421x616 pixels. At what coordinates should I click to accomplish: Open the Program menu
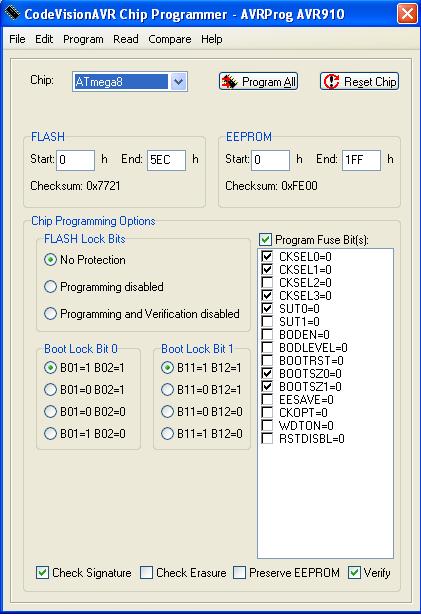click(83, 39)
